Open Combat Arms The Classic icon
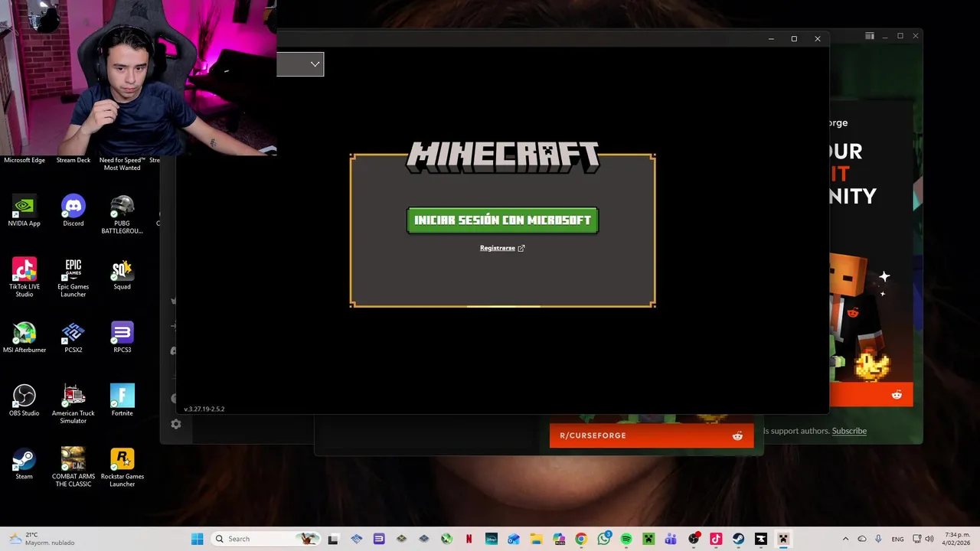980x551 pixels. coord(73,468)
